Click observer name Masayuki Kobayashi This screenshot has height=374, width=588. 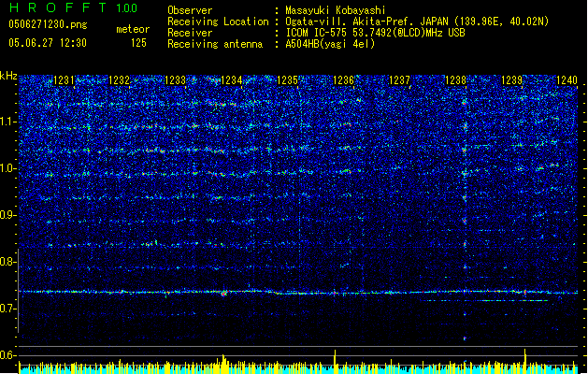click(336, 10)
